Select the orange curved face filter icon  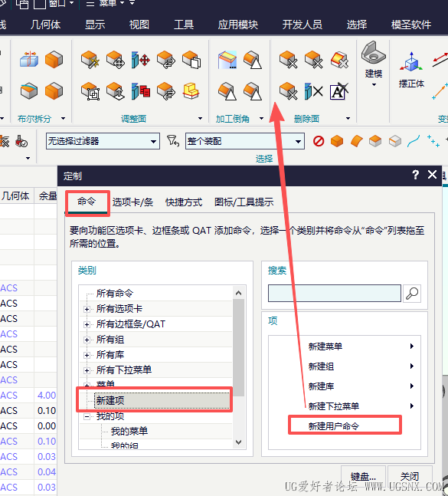tap(356, 141)
